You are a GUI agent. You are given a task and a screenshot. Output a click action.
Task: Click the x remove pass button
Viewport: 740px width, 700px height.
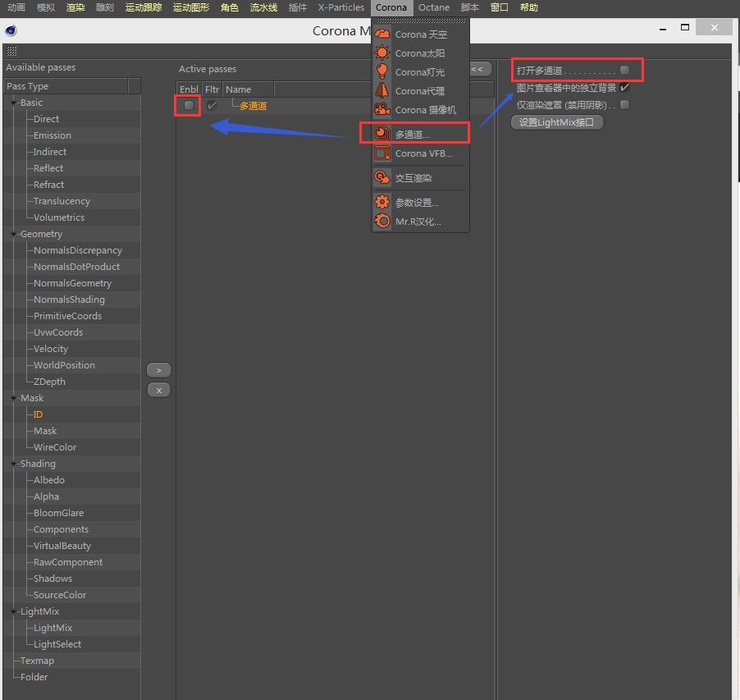tap(158, 391)
